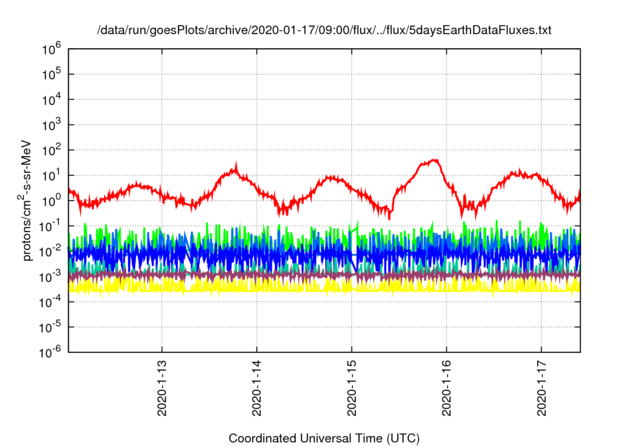Image resolution: width=640 pixels, height=448 pixels.
Task: Click the 10^-4 y-axis tick label
Action: [50, 302]
